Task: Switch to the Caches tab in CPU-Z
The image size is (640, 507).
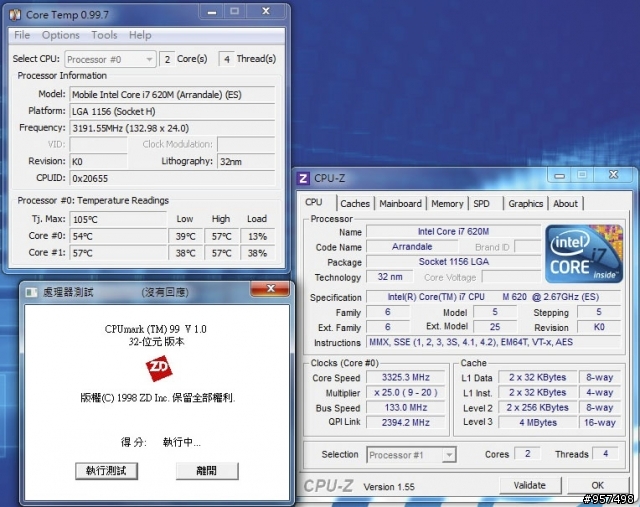Action: click(355, 203)
